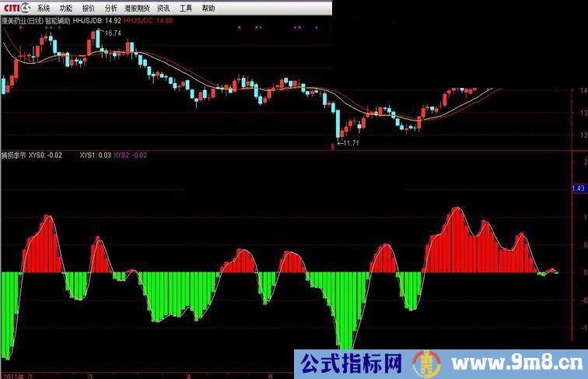Open the 分析 menu
This screenshot has width=588, height=379.
pyautogui.click(x=111, y=9)
